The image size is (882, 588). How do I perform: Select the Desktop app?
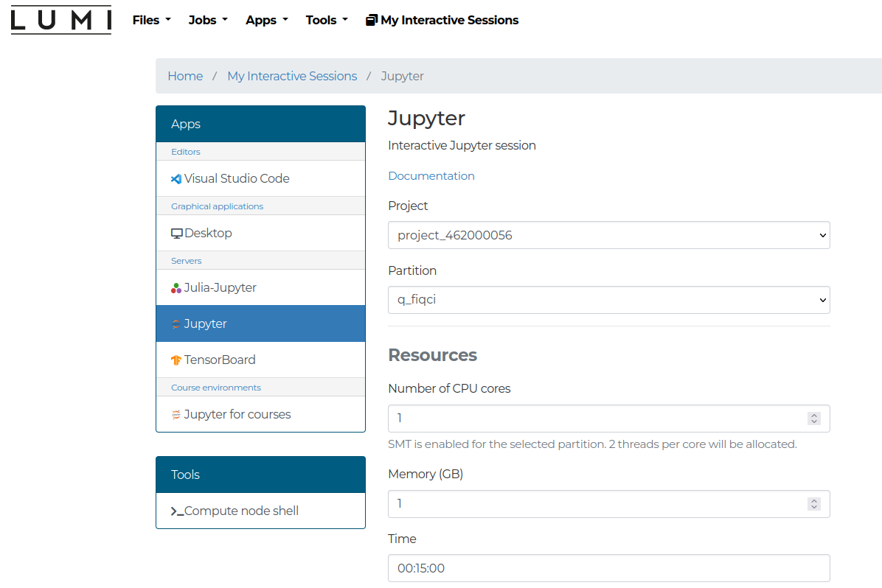pyautogui.click(x=260, y=234)
